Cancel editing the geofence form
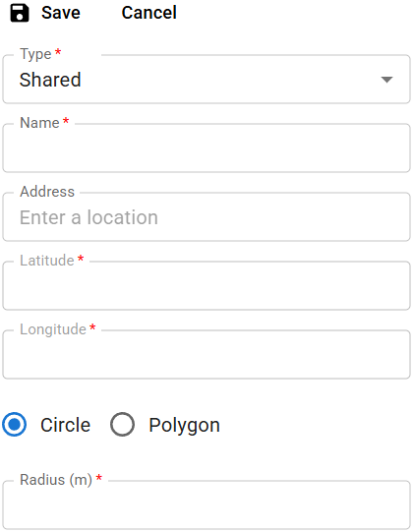414x532 pixels. 148,13
